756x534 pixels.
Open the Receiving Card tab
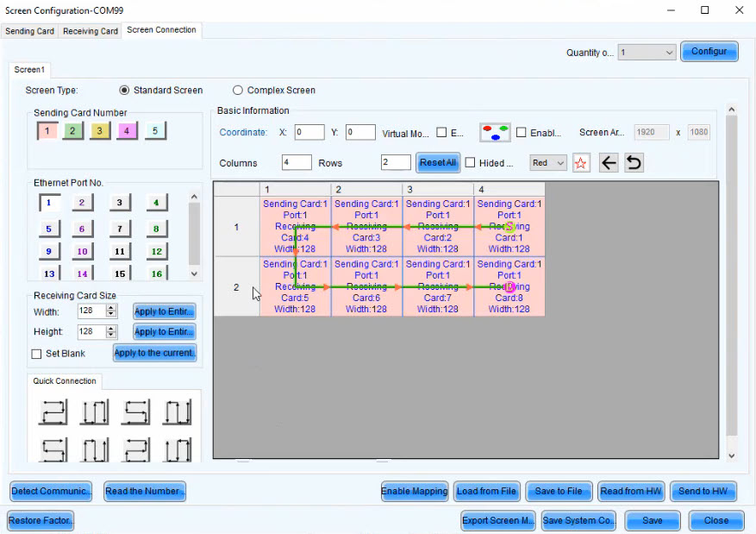(x=91, y=31)
